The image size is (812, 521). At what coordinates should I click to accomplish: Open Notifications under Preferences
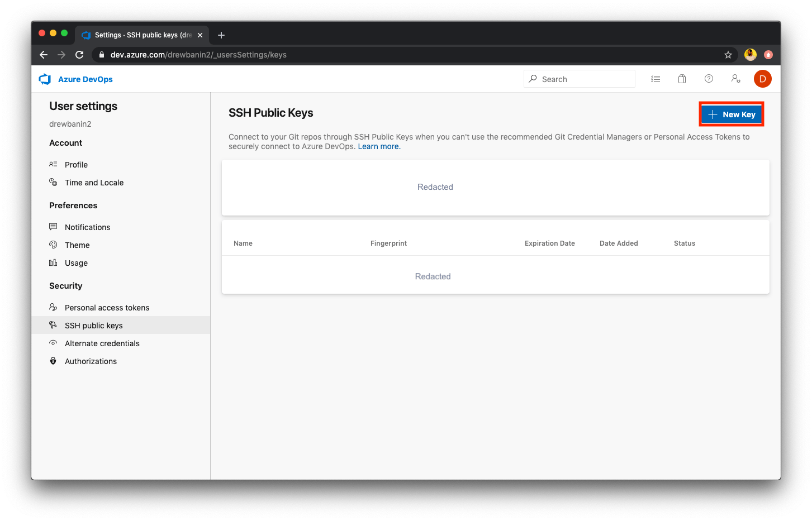pyautogui.click(x=87, y=227)
